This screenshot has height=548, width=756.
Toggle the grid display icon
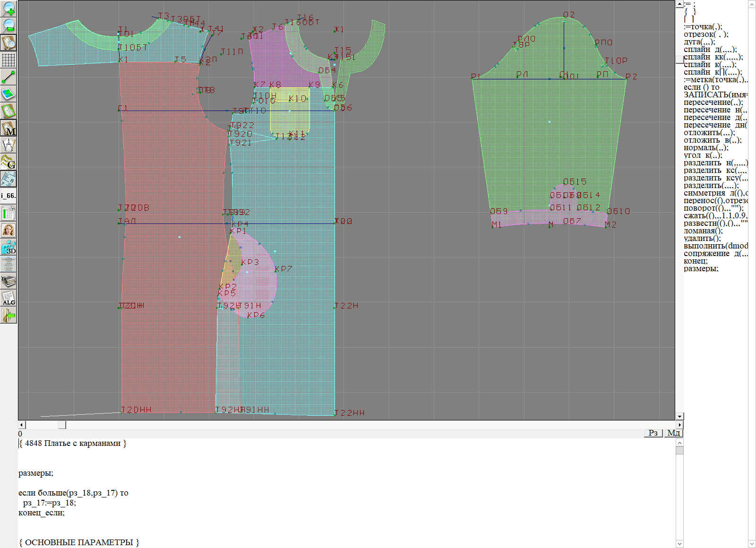pos(9,60)
